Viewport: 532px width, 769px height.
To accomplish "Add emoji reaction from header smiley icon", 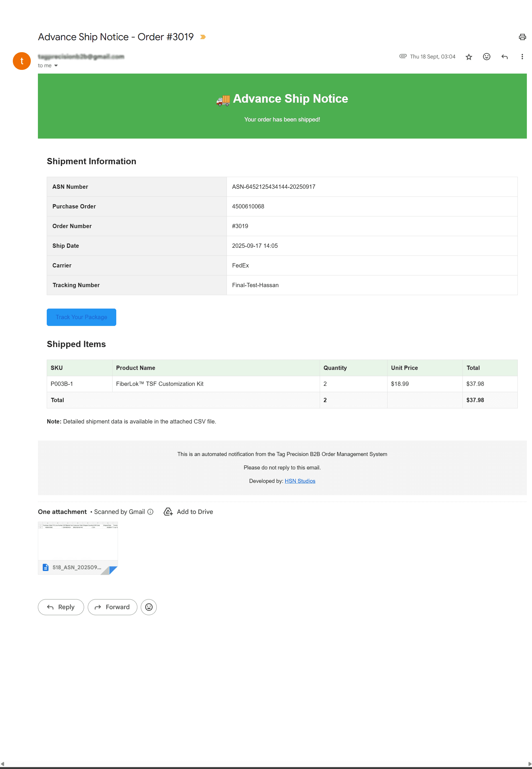I will click(x=486, y=57).
